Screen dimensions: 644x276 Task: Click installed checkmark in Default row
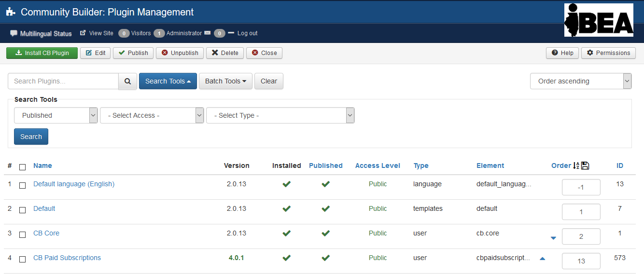click(x=287, y=208)
